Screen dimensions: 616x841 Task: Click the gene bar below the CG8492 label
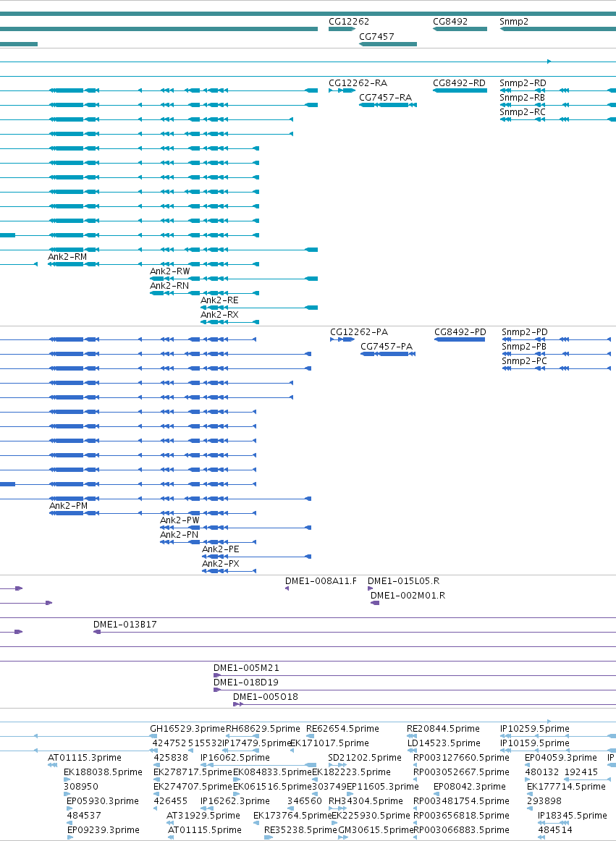tap(460, 29)
